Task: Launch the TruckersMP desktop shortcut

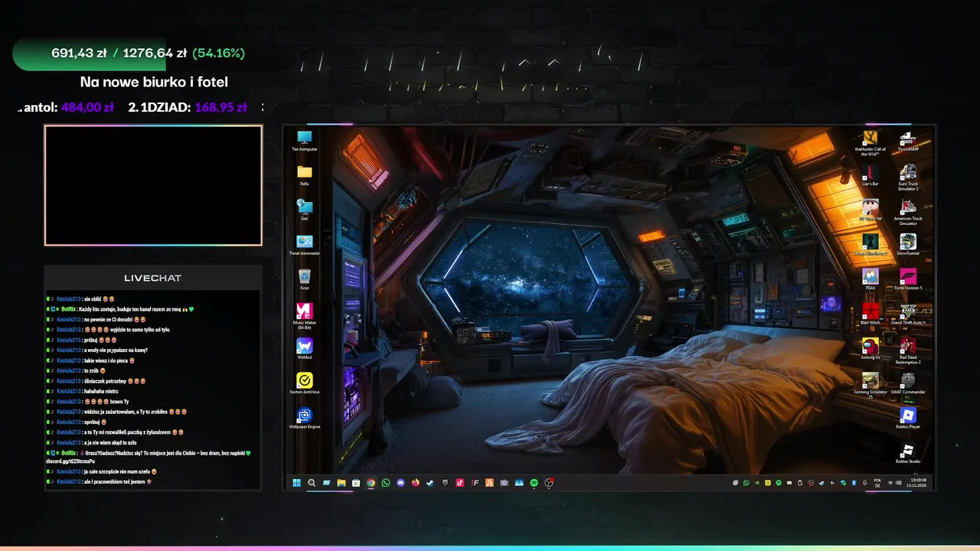Action: pyautogui.click(x=908, y=141)
